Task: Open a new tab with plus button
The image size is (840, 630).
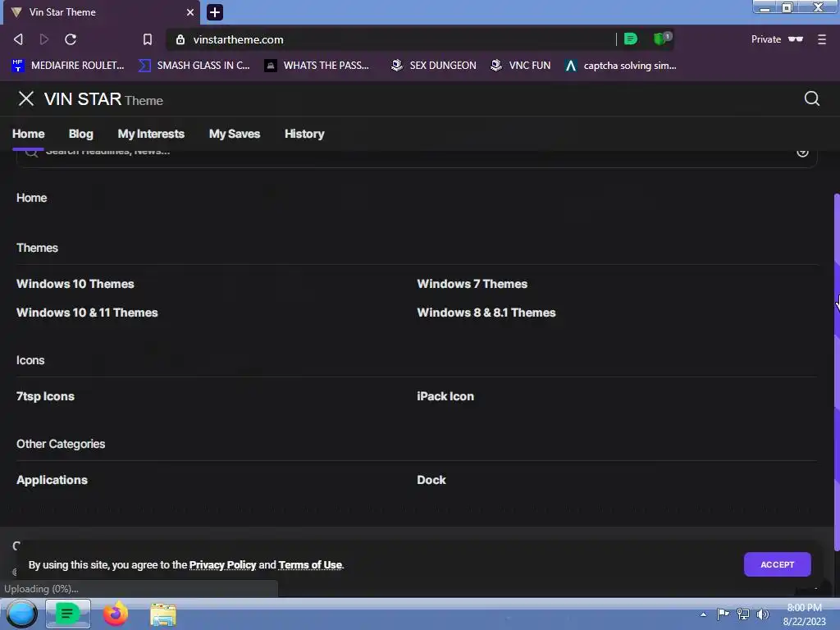Action: coord(215,12)
